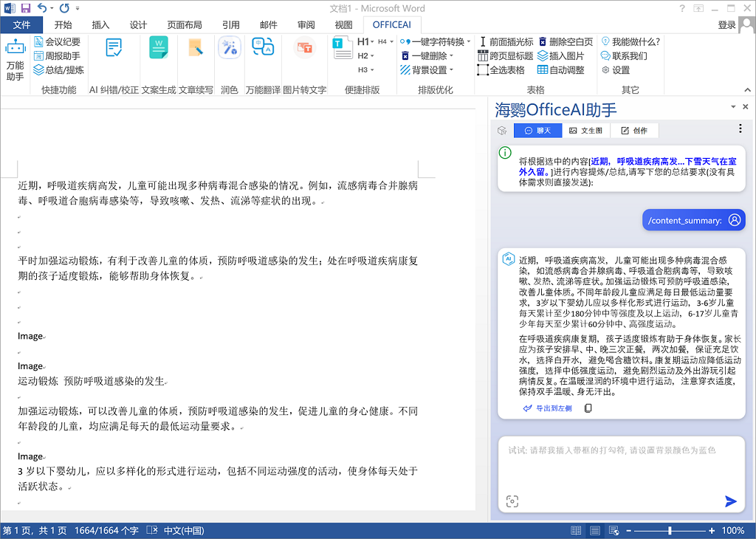756x539 pixels.
Task: Open the three-dot more menu in assistant panel
Action: [x=740, y=128]
